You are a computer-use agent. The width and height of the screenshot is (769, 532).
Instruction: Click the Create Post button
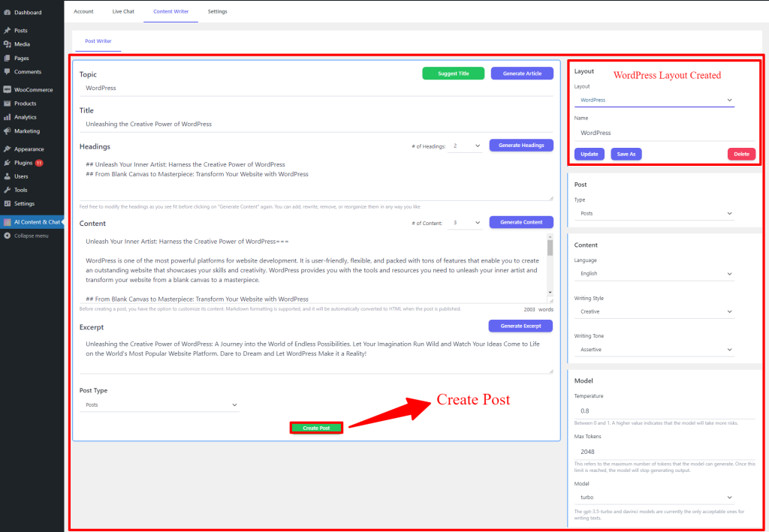315,427
